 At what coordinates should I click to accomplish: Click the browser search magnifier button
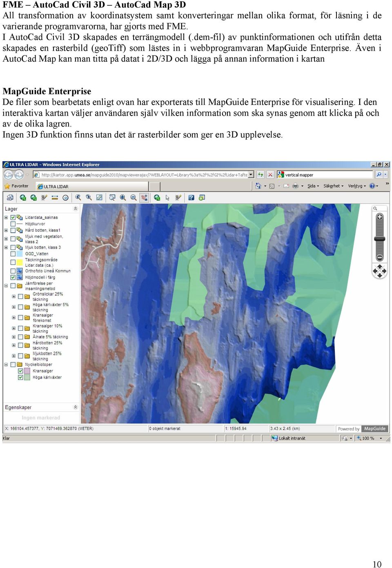click(x=379, y=175)
